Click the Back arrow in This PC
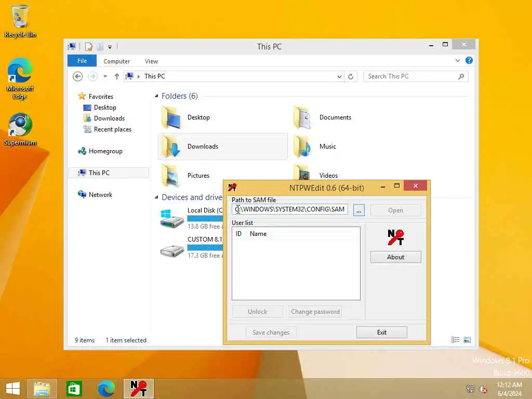Image resolution: width=532 pixels, height=399 pixels. tap(78, 76)
